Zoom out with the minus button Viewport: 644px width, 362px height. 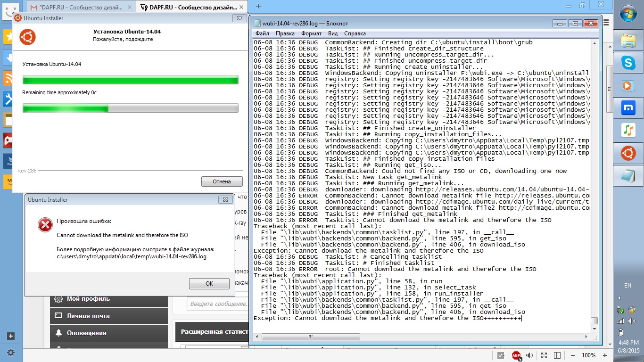tap(573, 355)
